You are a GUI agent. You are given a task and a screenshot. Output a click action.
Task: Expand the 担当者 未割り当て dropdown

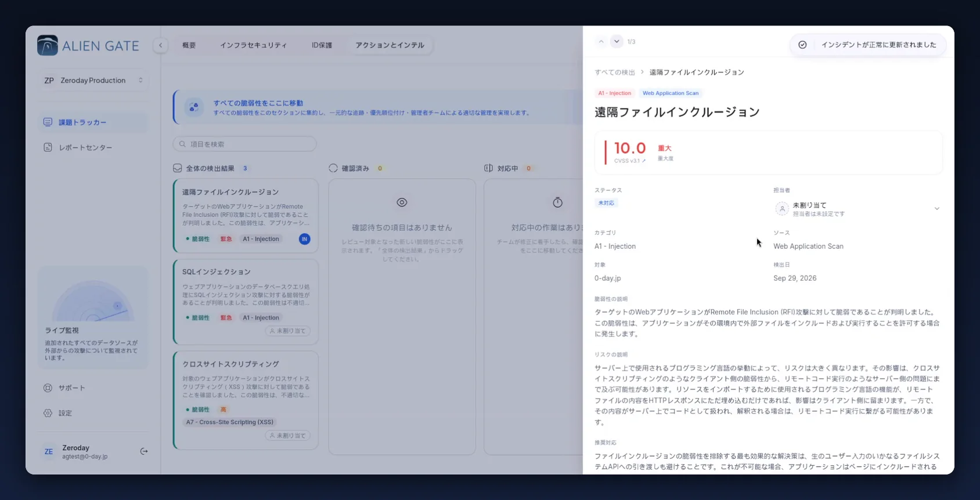(857, 209)
